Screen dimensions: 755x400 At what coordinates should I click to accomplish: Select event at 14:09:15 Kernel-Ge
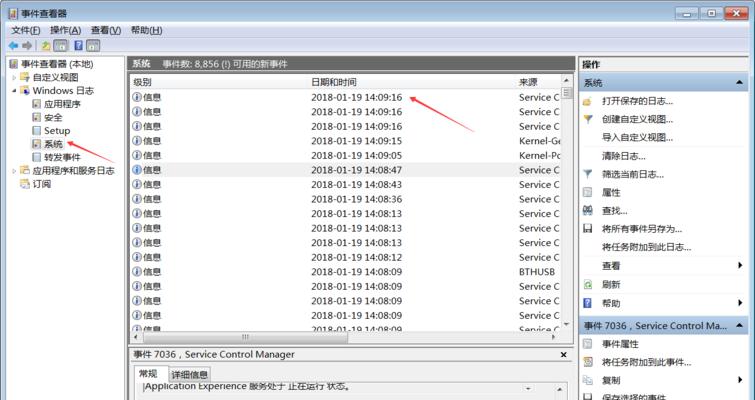[x=345, y=141]
